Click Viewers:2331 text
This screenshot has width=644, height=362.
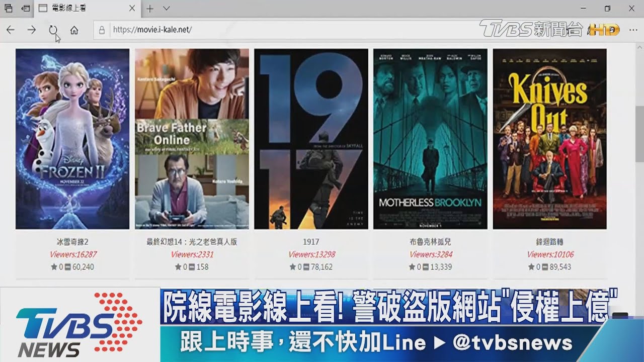pyautogui.click(x=192, y=254)
